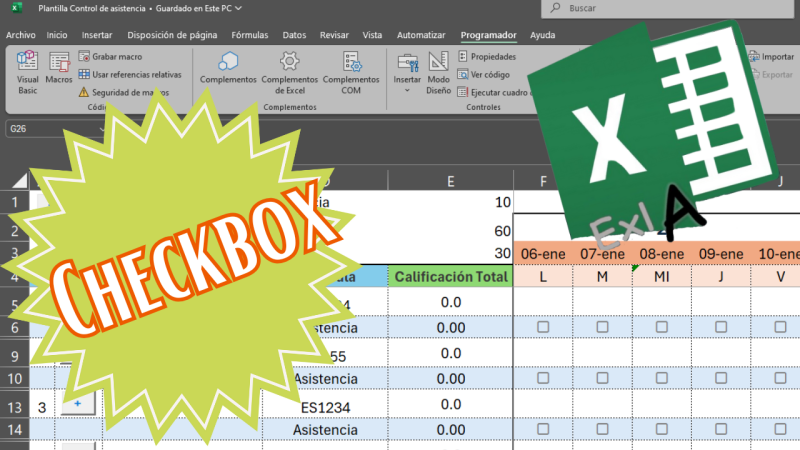The image size is (800, 450).
Task: Switch to the Fórmulas tab
Action: coord(249,35)
